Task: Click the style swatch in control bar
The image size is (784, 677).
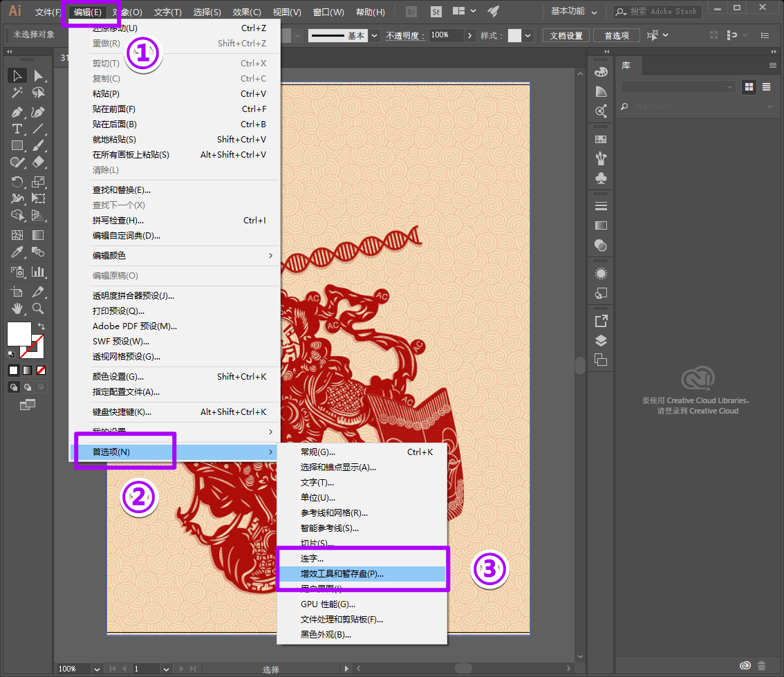Action: point(514,35)
